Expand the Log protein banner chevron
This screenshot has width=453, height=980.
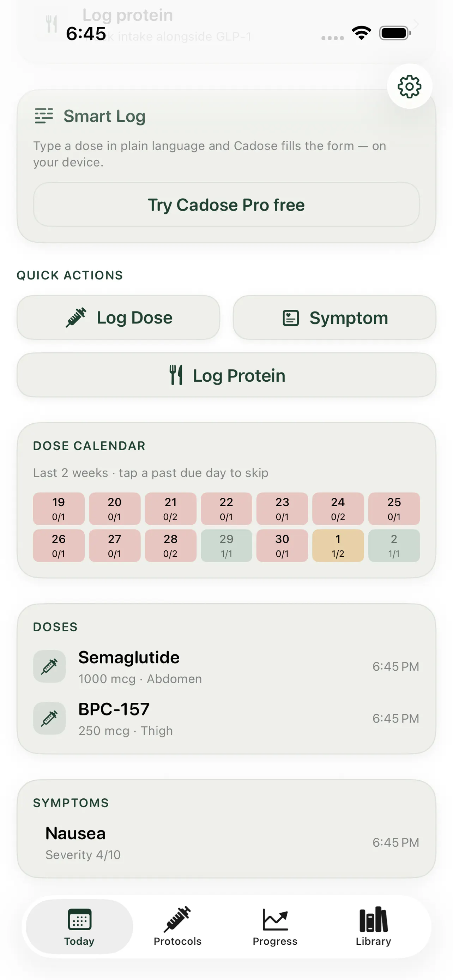coord(416,25)
